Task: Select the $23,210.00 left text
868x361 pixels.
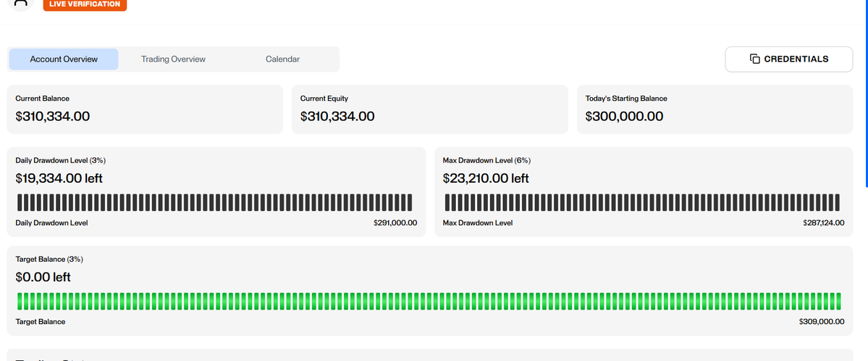Action: pyautogui.click(x=486, y=178)
